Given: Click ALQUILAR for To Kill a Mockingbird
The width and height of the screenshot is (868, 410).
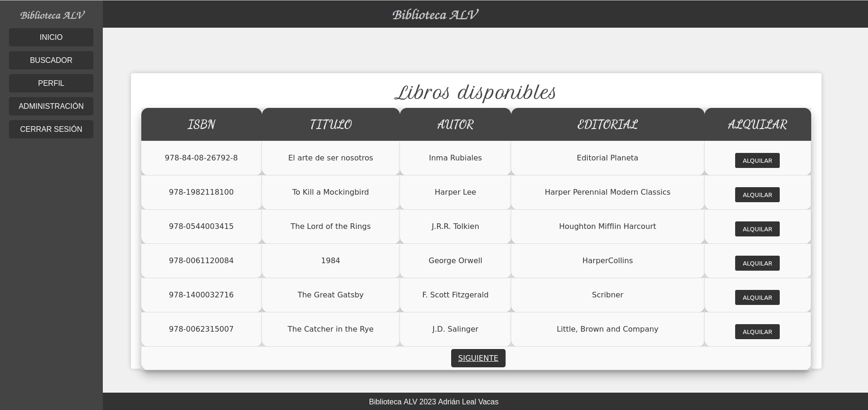Looking at the screenshot, I should point(757,195).
